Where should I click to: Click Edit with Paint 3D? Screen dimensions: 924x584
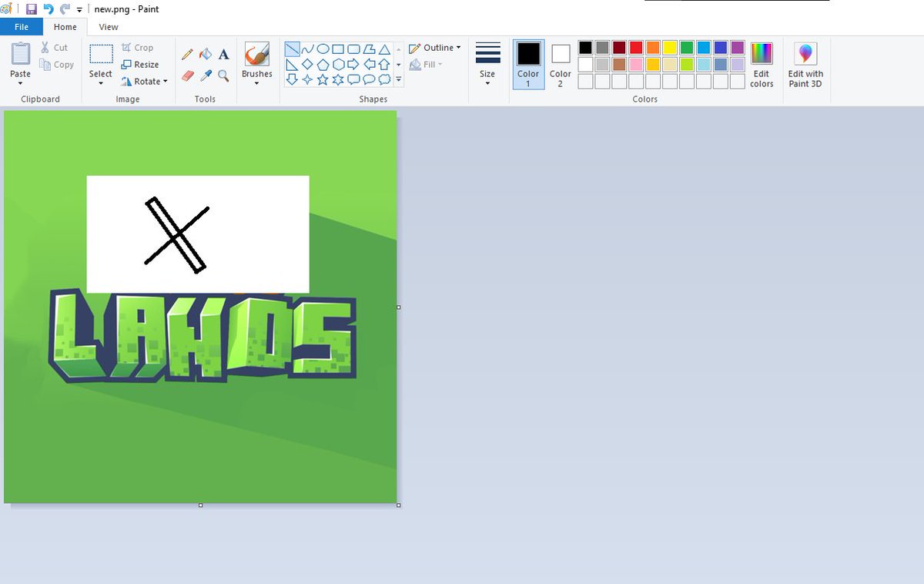point(805,64)
